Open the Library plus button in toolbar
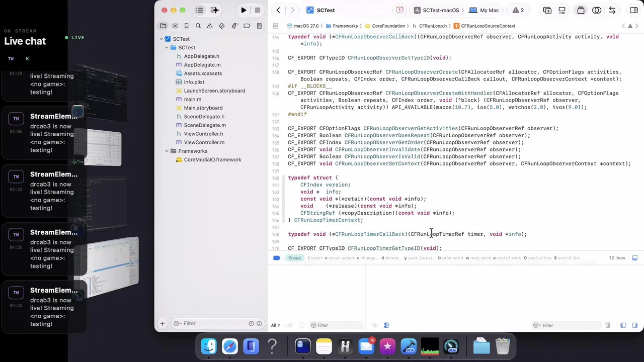This screenshot has height=362, width=644. point(547,10)
